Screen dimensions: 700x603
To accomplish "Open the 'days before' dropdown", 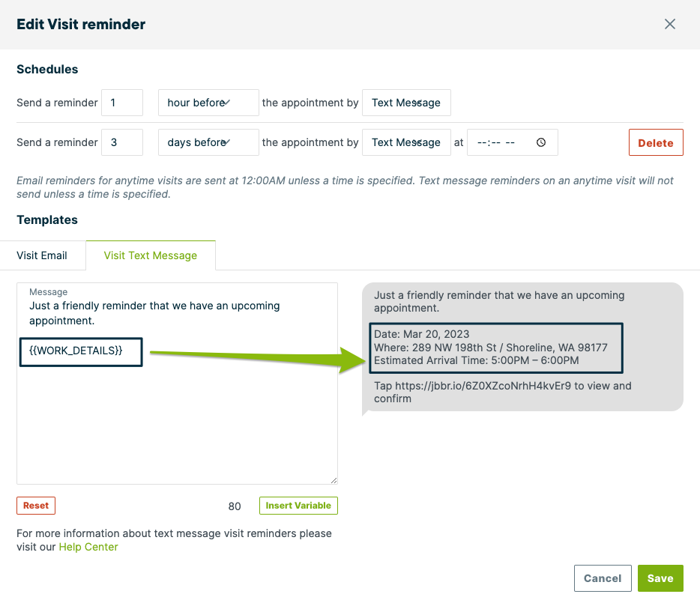I will (208, 142).
